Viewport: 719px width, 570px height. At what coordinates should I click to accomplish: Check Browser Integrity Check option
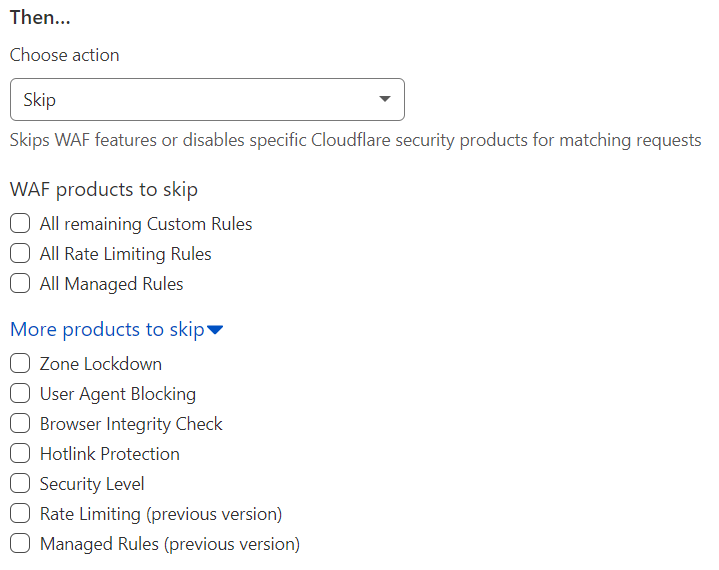[x=20, y=424]
